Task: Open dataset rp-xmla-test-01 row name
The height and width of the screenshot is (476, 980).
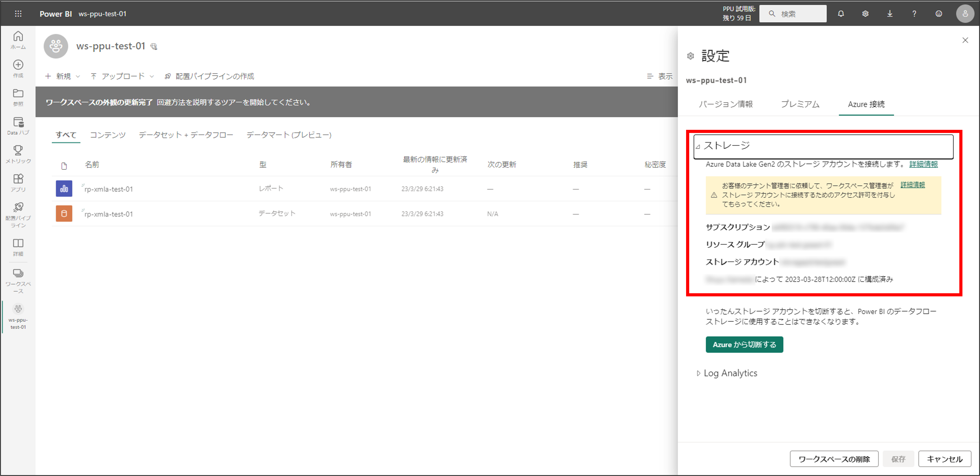Action: coord(109,214)
